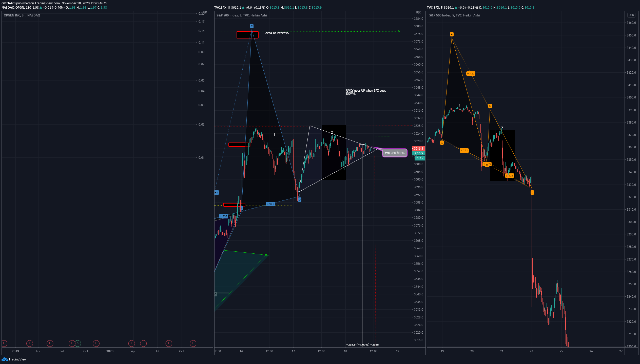Click the blue 1.339 ratio label

click(223, 216)
